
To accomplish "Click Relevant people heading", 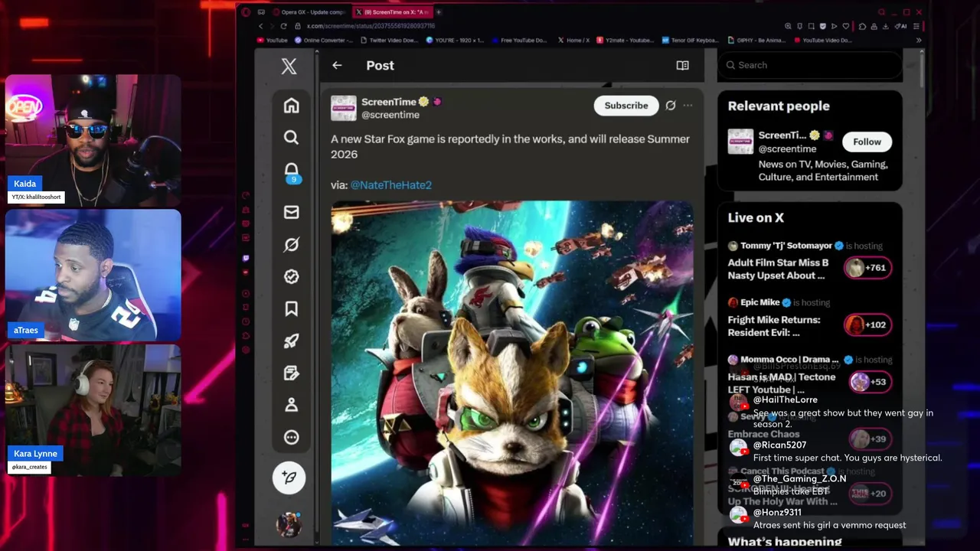I will (x=779, y=106).
